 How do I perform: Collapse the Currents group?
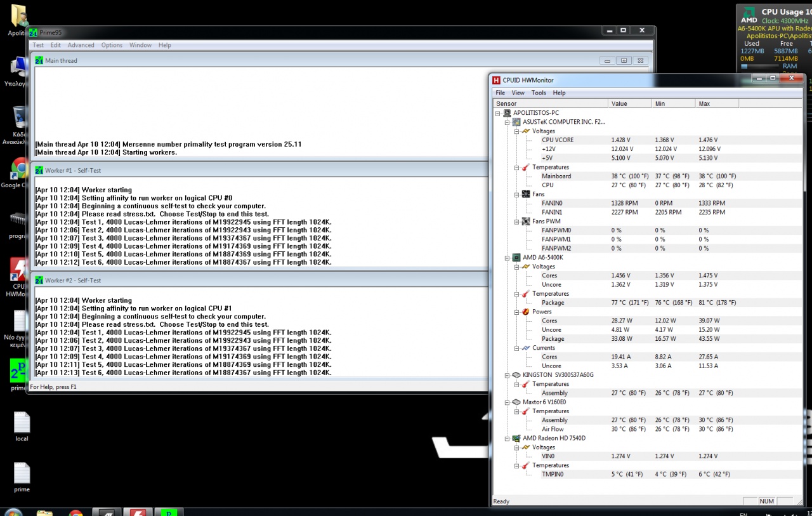(517, 348)
